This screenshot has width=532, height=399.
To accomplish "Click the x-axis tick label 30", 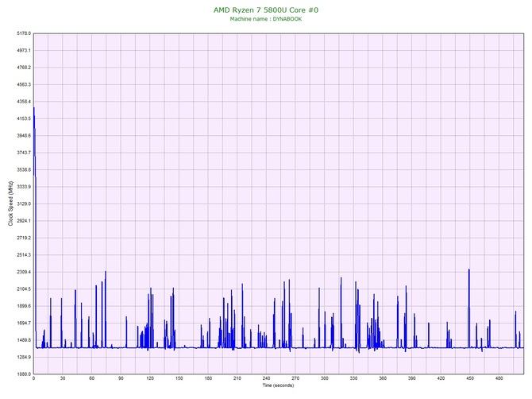I will 63,378.
